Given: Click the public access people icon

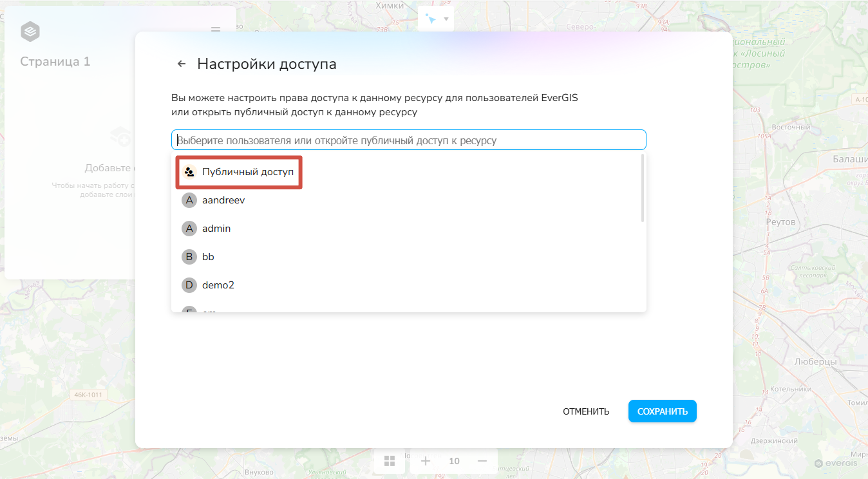Looking at the screenshot, I should (189, 172).
